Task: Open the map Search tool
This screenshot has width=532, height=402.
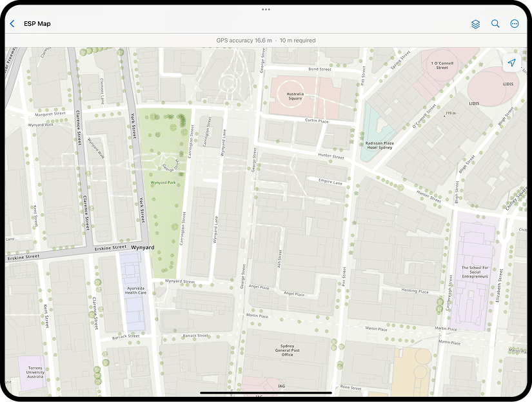Action: (496, 24)
